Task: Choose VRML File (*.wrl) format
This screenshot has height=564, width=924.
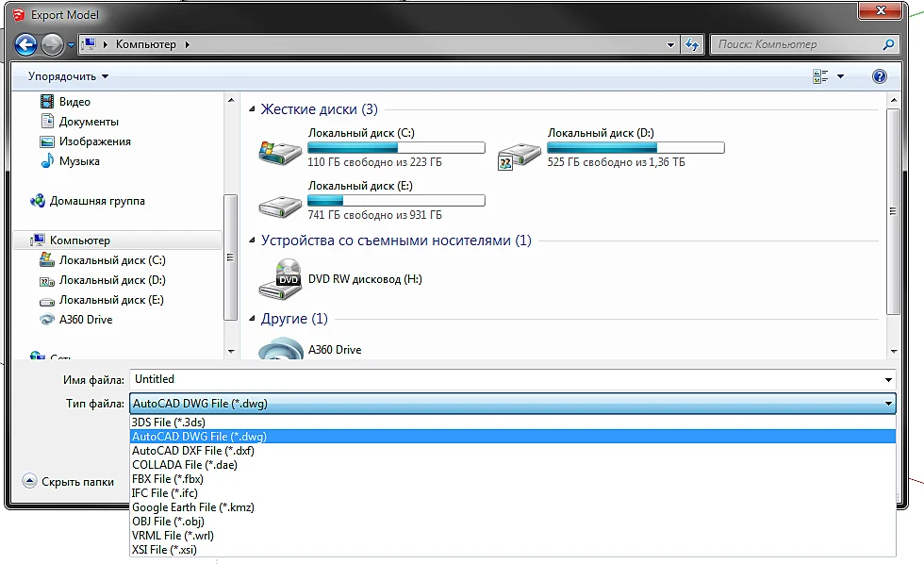Action: coord(513,535)
